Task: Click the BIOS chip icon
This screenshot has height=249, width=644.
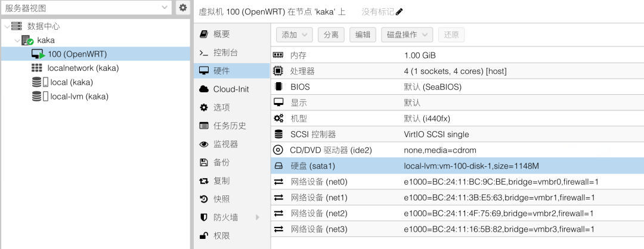Action: click(278, 87)
